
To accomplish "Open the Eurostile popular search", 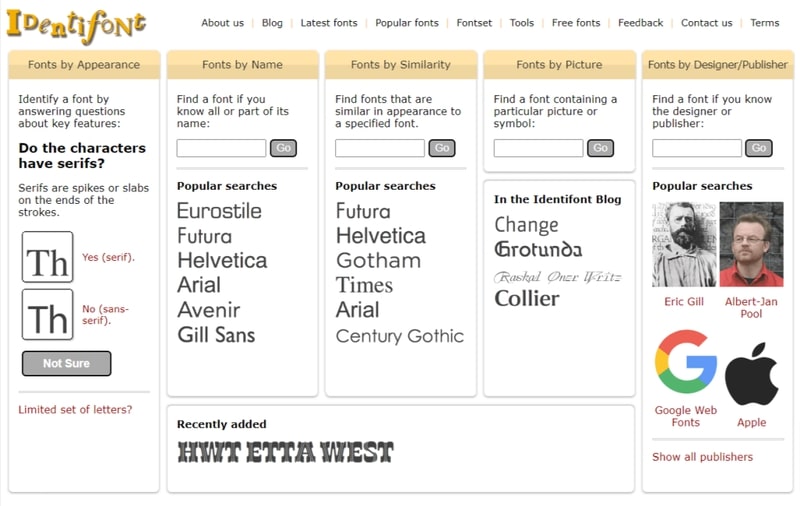I will (219, 211).
